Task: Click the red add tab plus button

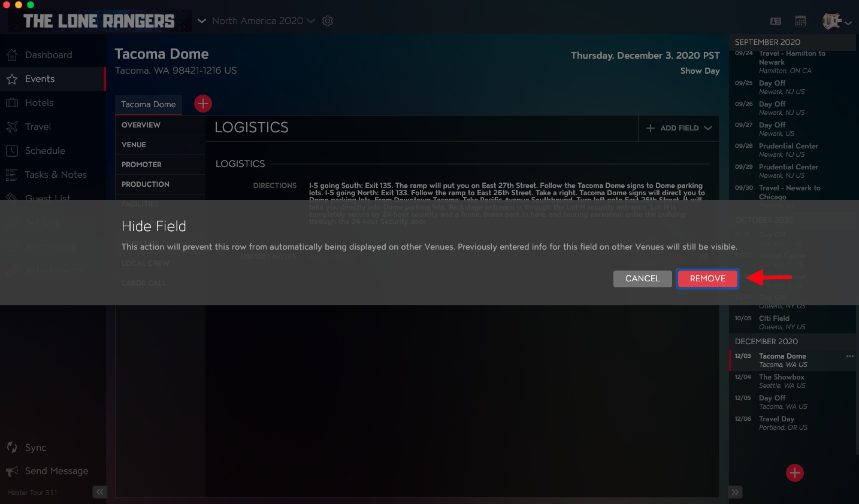Action: click(x=203, y=104)
